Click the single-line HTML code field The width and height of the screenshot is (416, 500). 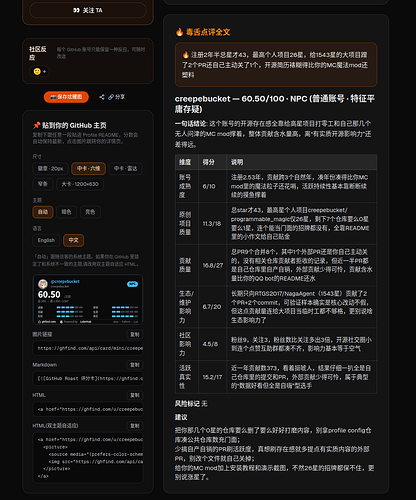[88, 409]
